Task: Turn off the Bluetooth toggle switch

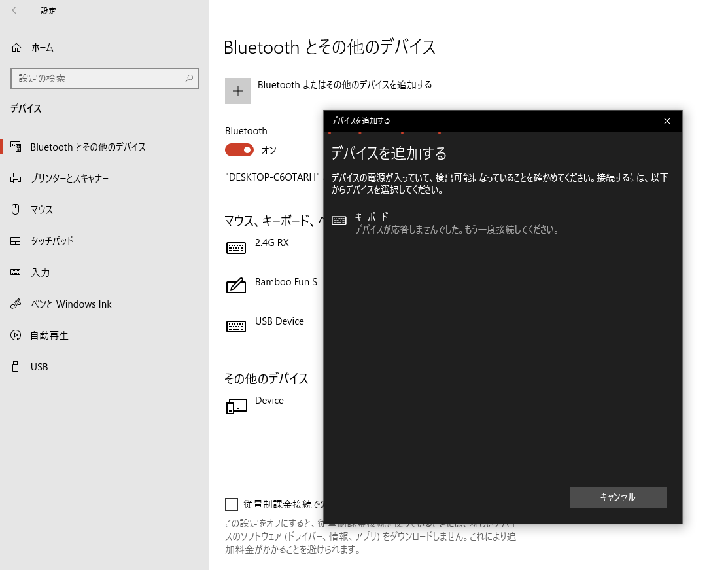Action: (239, 150)
